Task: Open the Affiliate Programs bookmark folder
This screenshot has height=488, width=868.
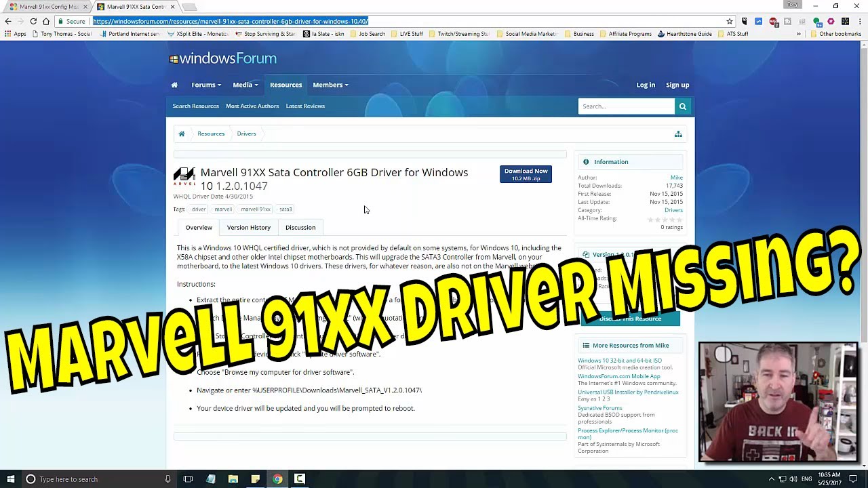Action: click(625, 34)
